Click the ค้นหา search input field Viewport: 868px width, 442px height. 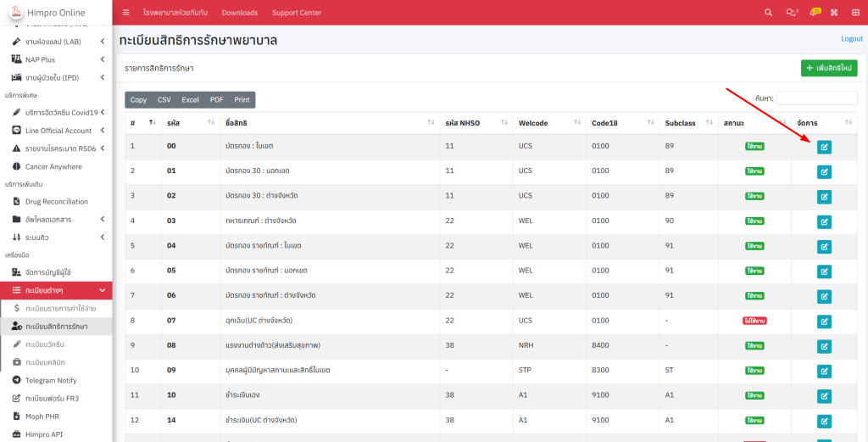[x=817, y=98]
